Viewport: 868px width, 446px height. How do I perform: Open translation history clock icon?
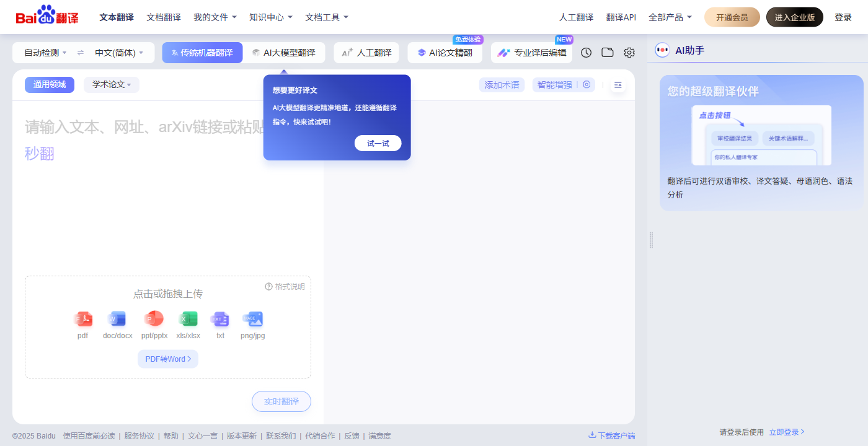586,53
